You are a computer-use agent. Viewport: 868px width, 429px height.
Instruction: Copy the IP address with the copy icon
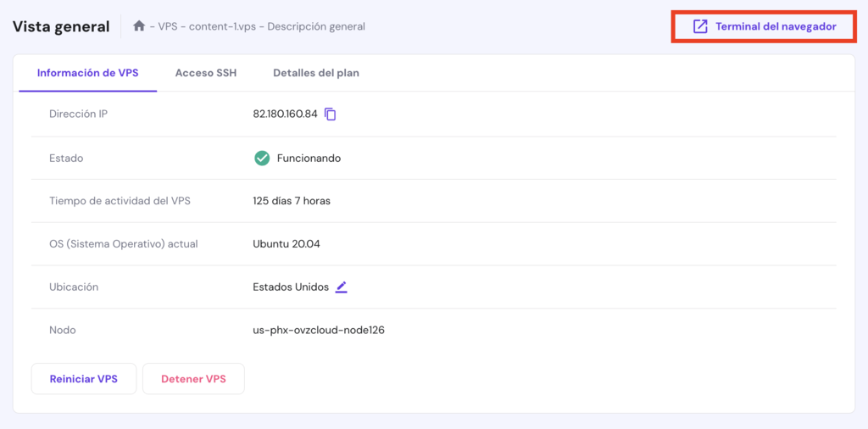[x=331, y=114]
